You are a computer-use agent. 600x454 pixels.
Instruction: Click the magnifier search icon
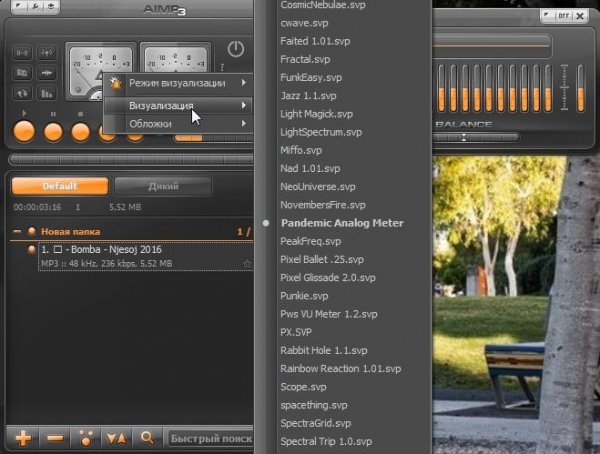pyautogui.click(x=147, y=438)
